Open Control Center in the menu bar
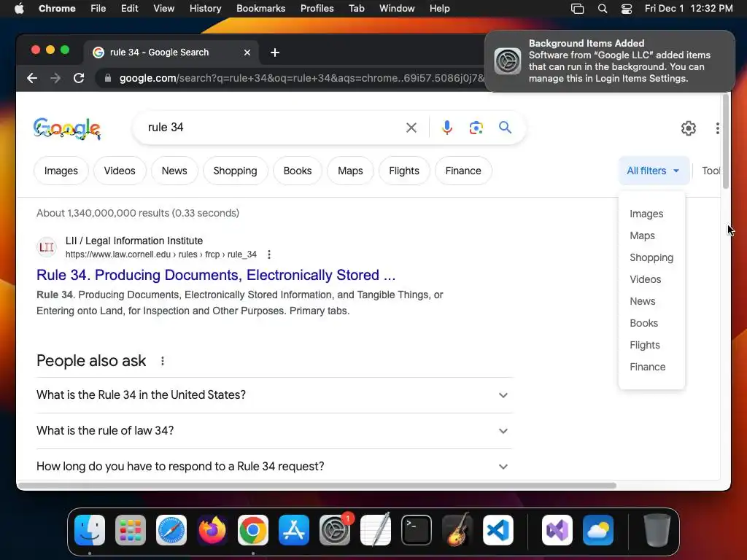Image resolution: width=747 pixels, height=560 pixels. pyautogui.click(x=627, y=9)
